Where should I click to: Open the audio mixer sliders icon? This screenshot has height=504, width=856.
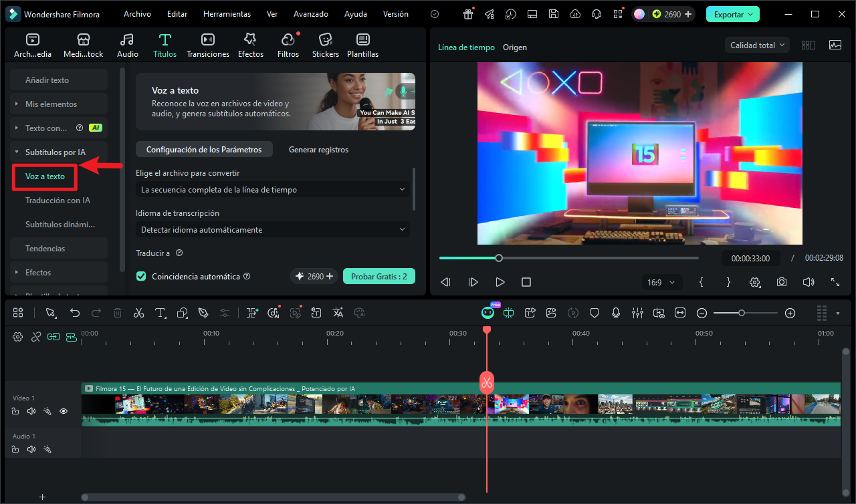637,313
